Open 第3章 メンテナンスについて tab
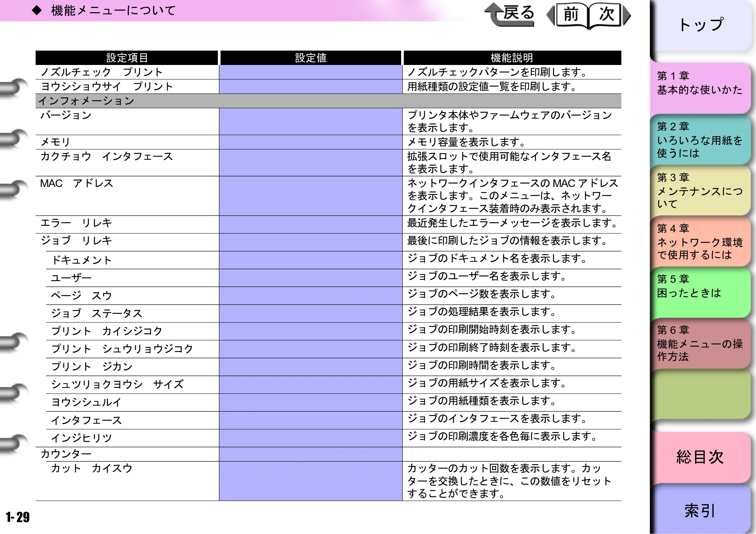 701,191
